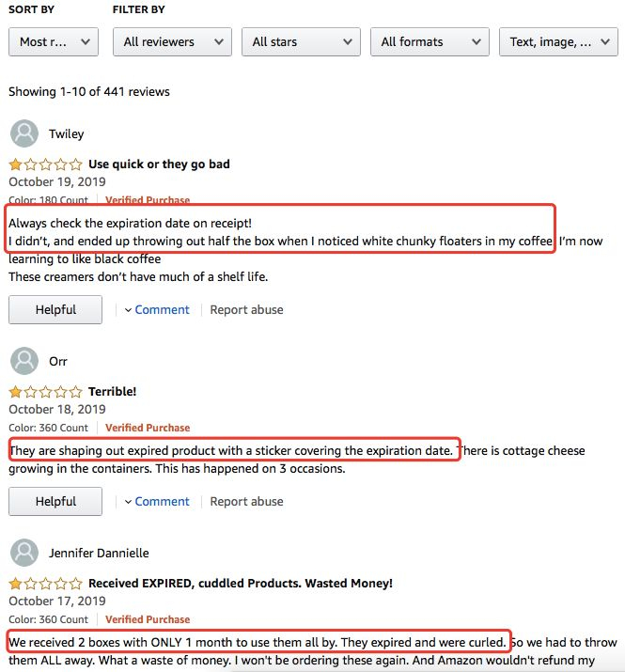
Task: Open the 'All reviewers' filter dropdown
Action: coord(172,41)
